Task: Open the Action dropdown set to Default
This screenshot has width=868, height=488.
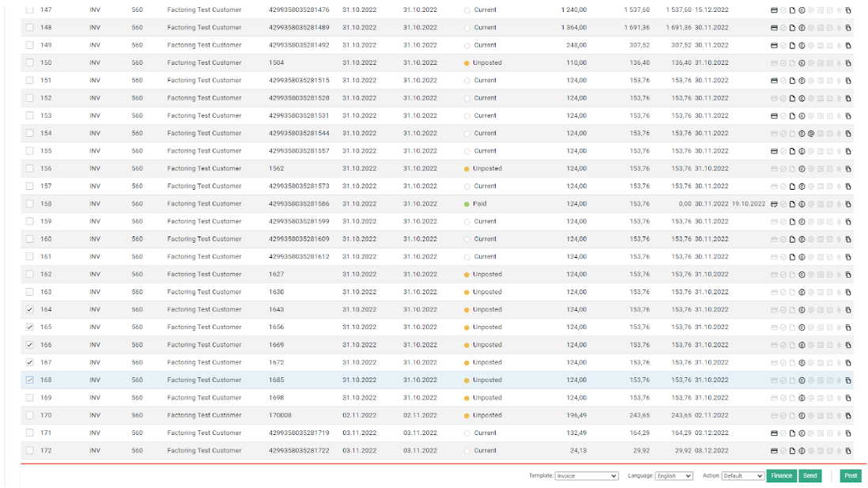Action: coord(742,476)
